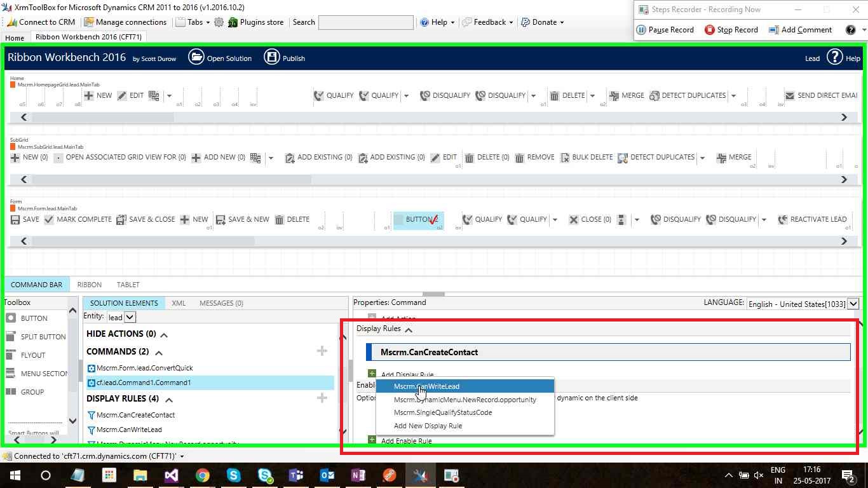The image size is (868, 488).
Task: Open Visual Studio from taskbar
Action: click(171, 475)
